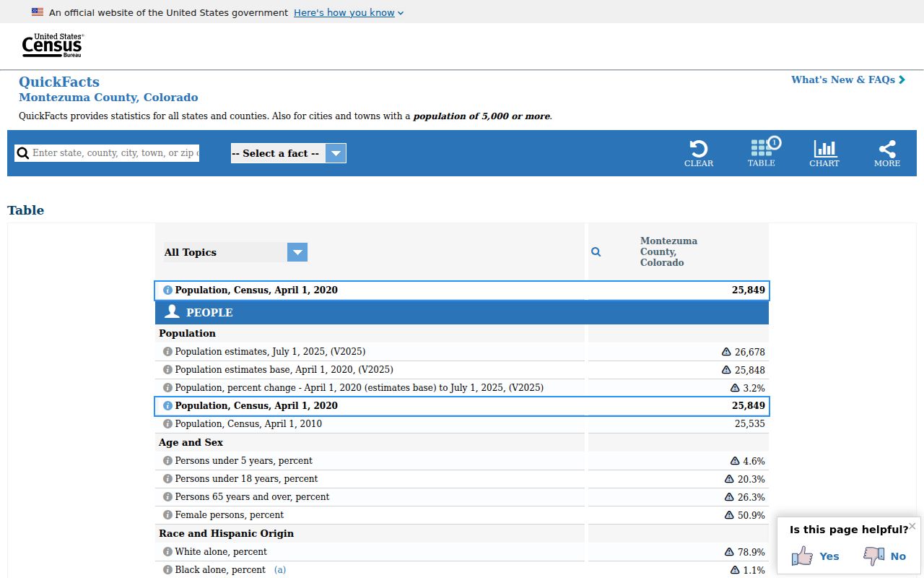Open the MORE share icon

(887, 149)
